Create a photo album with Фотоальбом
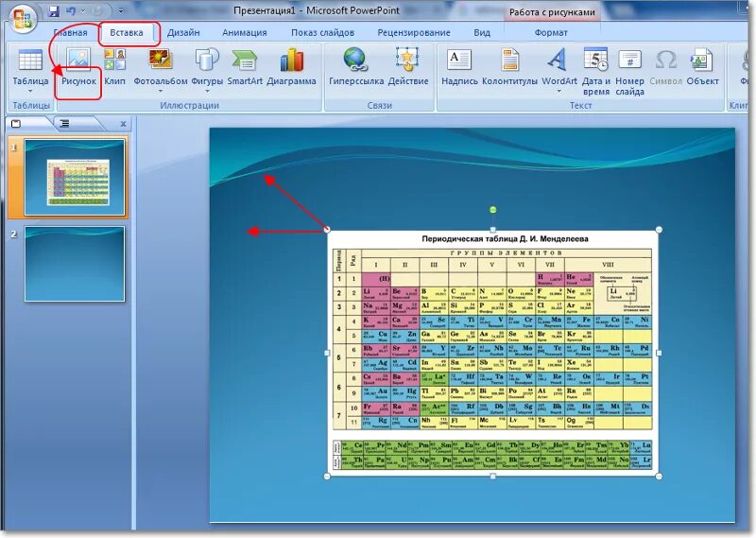 pos(161,67)
